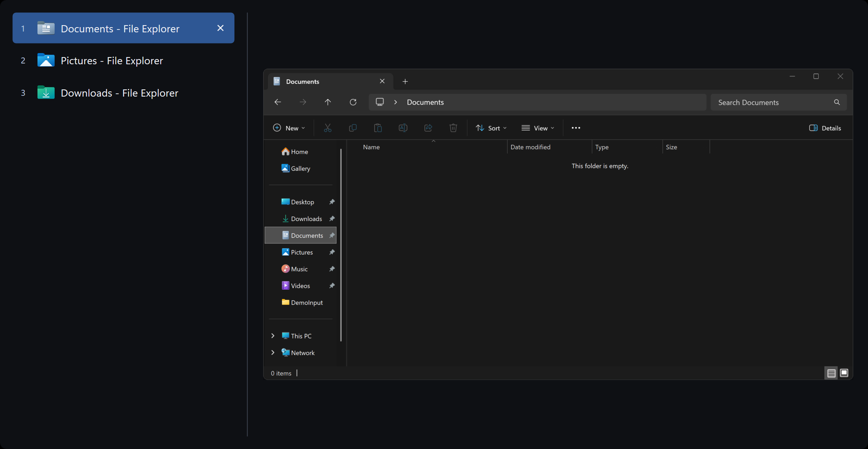Unpin Videos from quick access
Screen dimensions: 868x449
coord(332,286)
